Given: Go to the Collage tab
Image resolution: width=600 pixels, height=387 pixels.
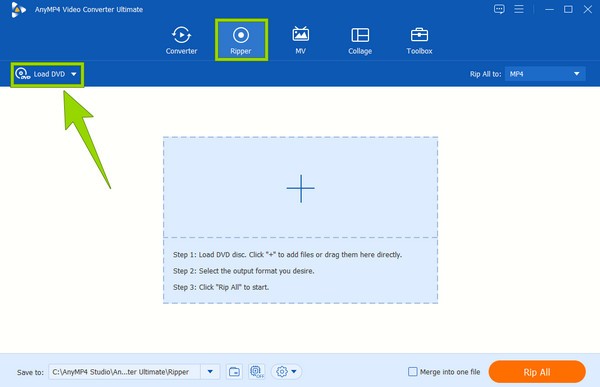Looking at the screenshot, I should point(360,41).
